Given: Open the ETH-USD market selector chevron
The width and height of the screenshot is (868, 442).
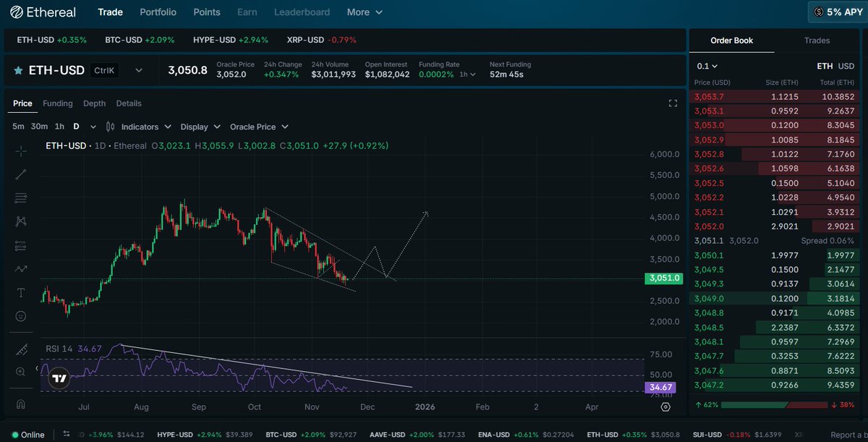Looking at the screenshot, I should click(x=139, y=70).
